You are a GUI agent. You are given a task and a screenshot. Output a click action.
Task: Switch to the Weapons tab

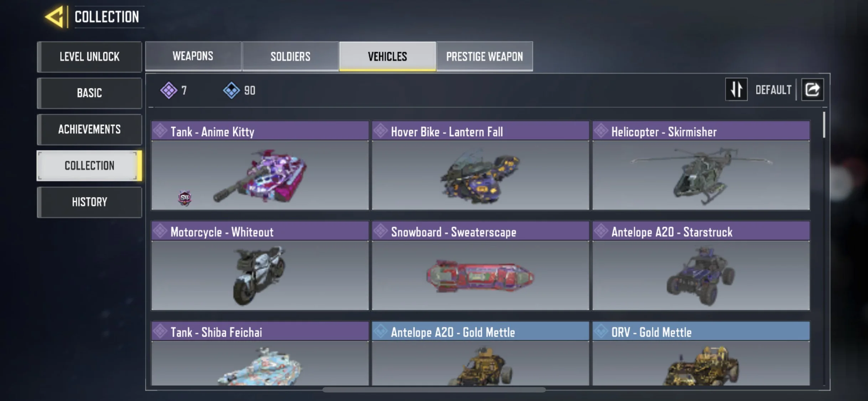[x=193, y=56]
